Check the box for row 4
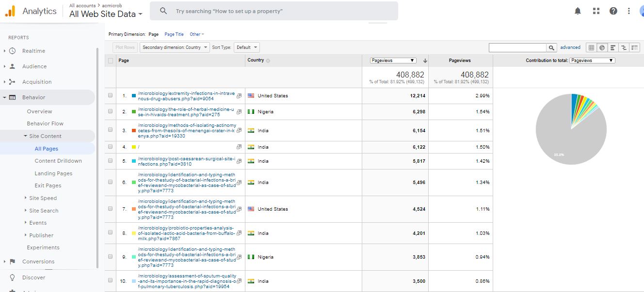Image resolution: width=644 pixels, height=292 pixels. tap(111, 147)
